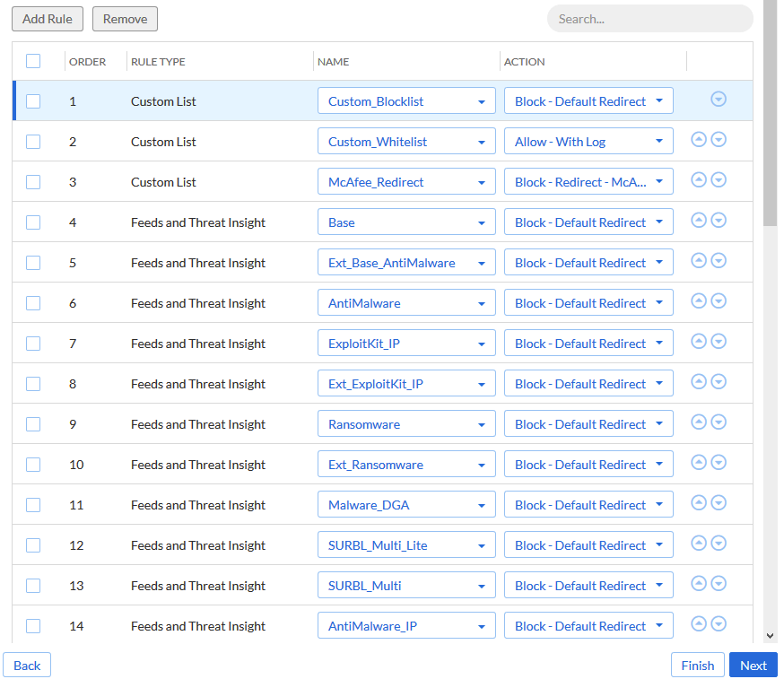This screenshot has height=679, width=784.
Task: Move the Base rule up
Action: [x=699, y=221]
